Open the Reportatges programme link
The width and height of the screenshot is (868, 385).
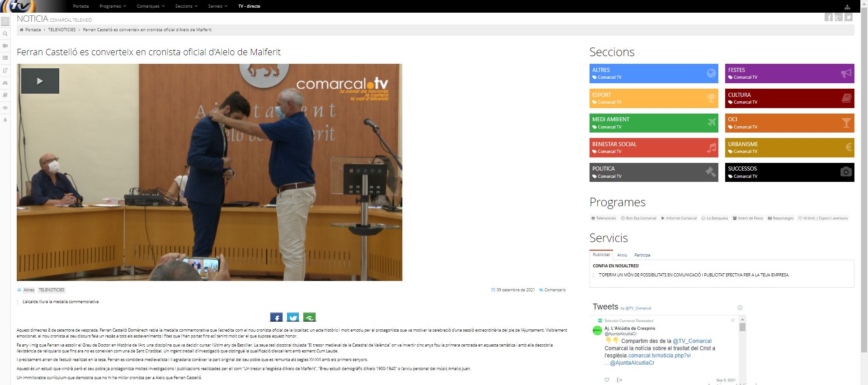point(781,218)
